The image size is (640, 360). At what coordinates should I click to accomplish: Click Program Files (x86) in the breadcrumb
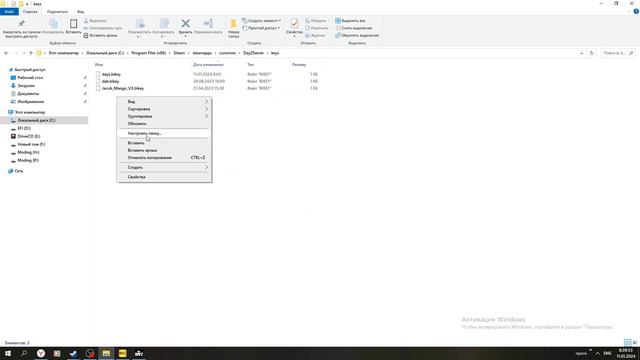click(149, 53)
